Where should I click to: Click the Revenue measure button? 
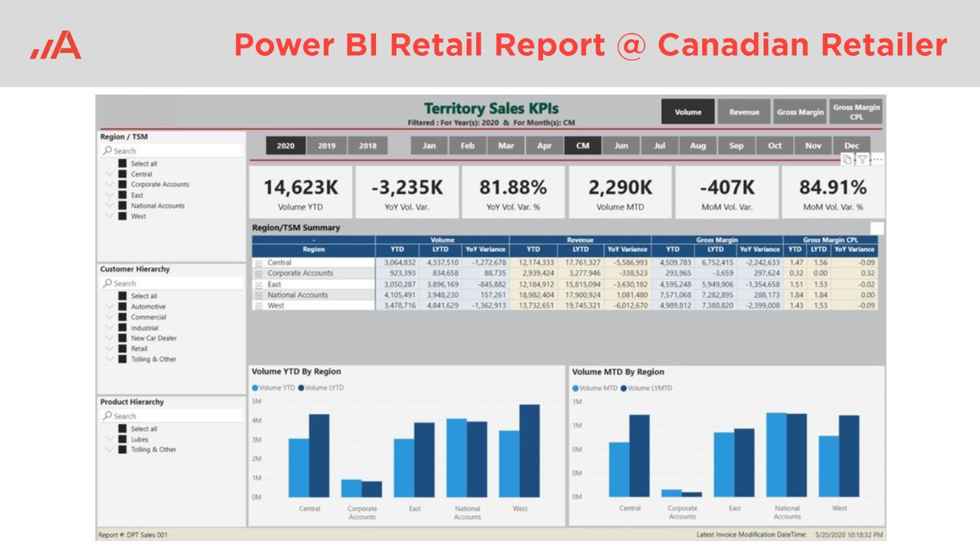(x=744, y=112)
